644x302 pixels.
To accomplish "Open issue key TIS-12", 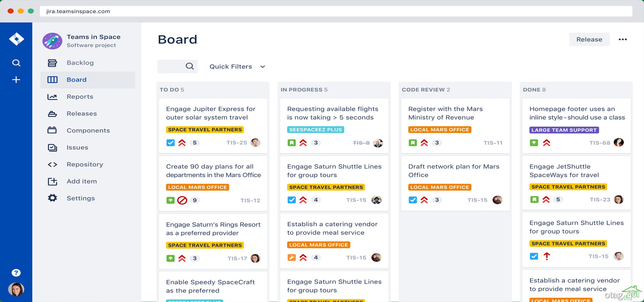I will point(250,200).
